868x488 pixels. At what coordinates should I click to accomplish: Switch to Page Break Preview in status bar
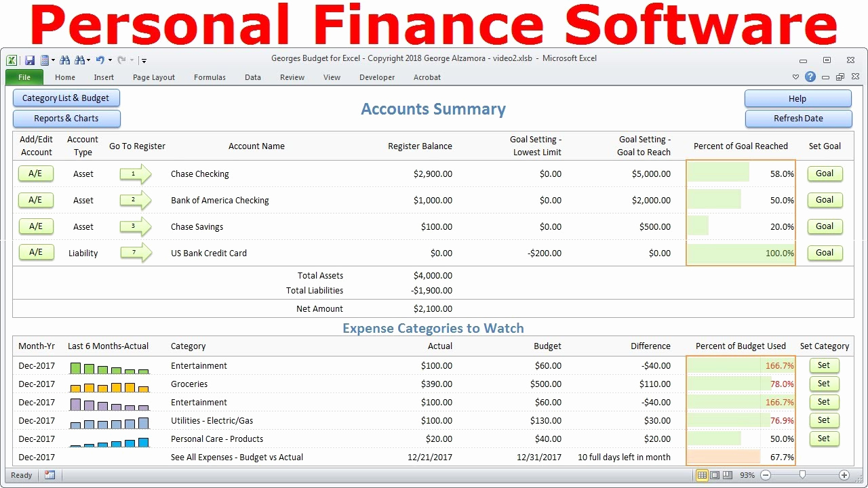point(727,475)
